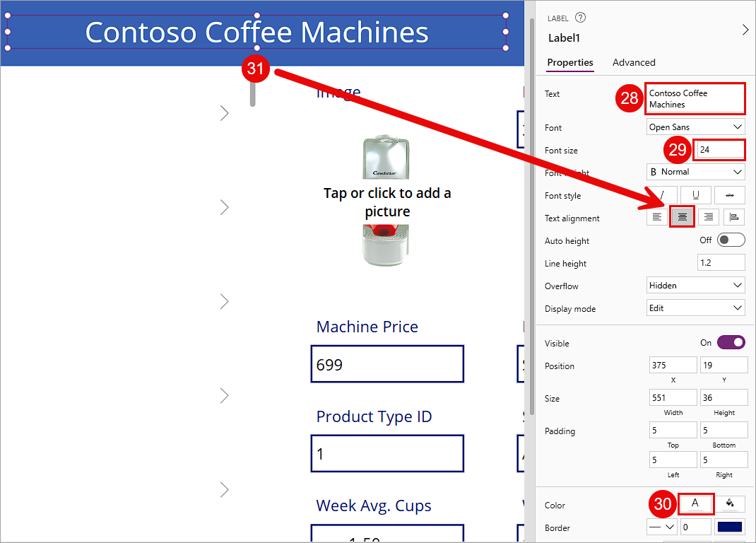Select the Label1 control name
This screenshot has width=756, height=543.
pos(564,38)
